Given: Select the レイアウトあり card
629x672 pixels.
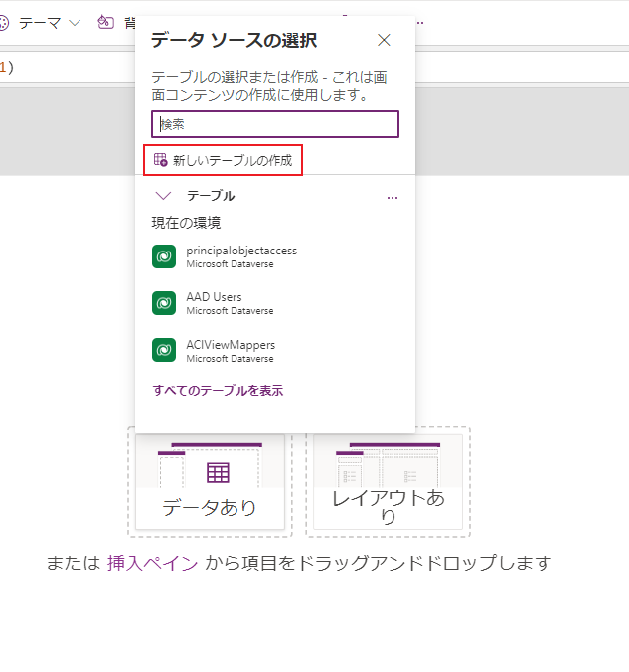Looking at the screenshot, I should pos(389,482).
